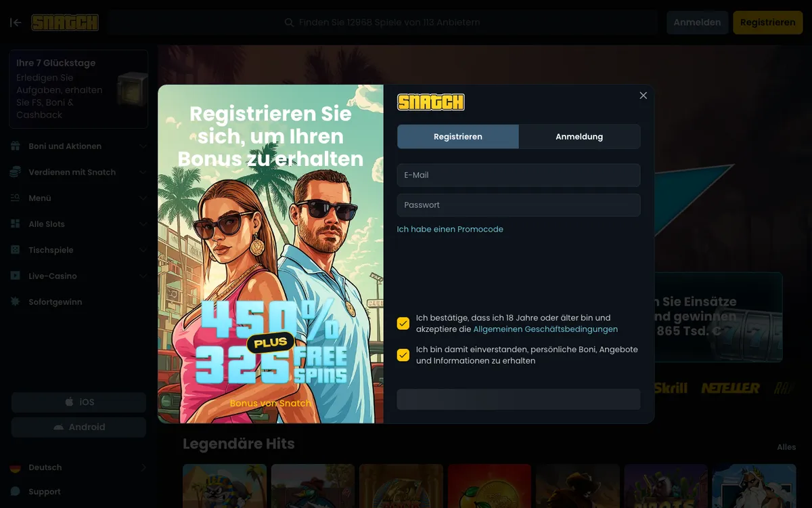
Task: Click the Sofortgewinn burst icon
Action: click(15, 302)
